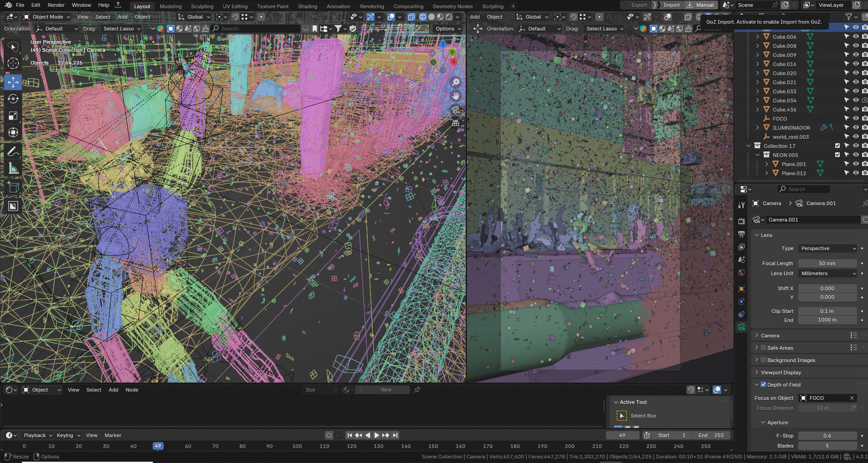Open the Lens Unit Millimeters dropdown
This screenshot has width=868, height=463.
828,273
